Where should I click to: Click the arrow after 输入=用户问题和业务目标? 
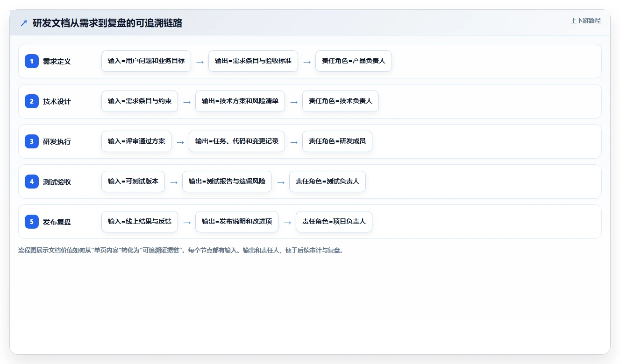click(200, 62)
